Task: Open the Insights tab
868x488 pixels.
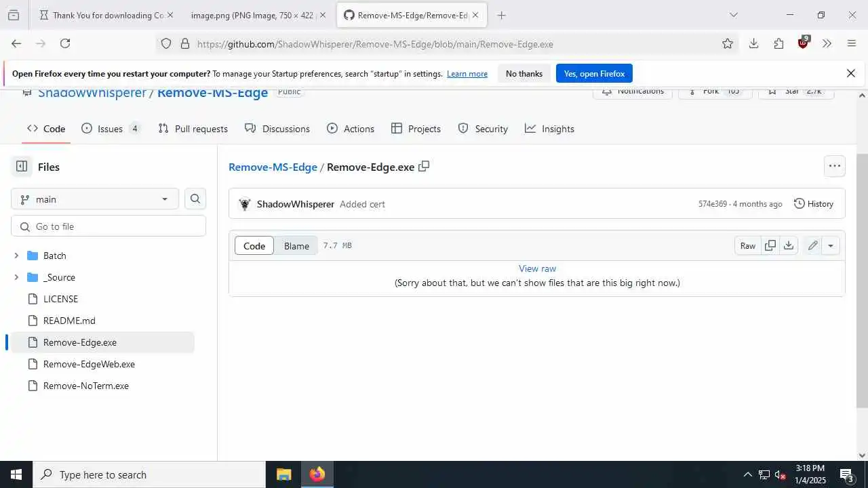Action: pos(549,129)
